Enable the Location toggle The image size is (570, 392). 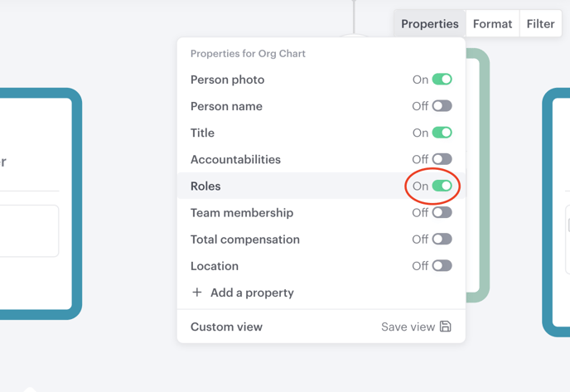[442, 265]
